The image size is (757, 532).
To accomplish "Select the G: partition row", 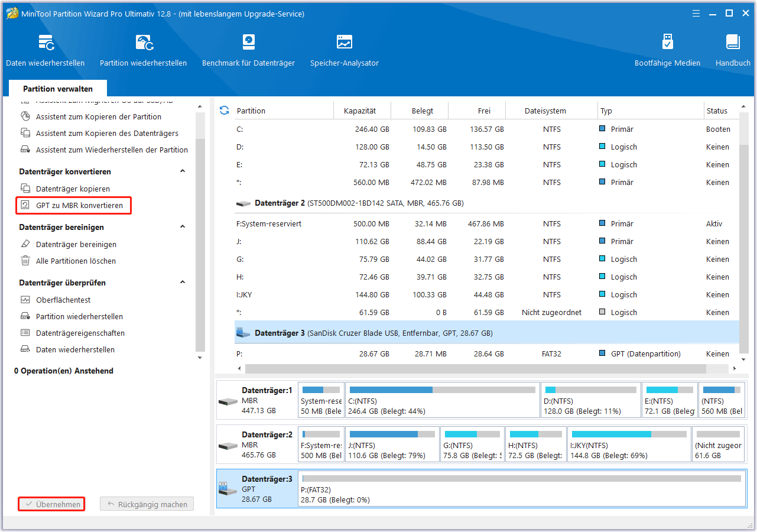I will (487, 259).
